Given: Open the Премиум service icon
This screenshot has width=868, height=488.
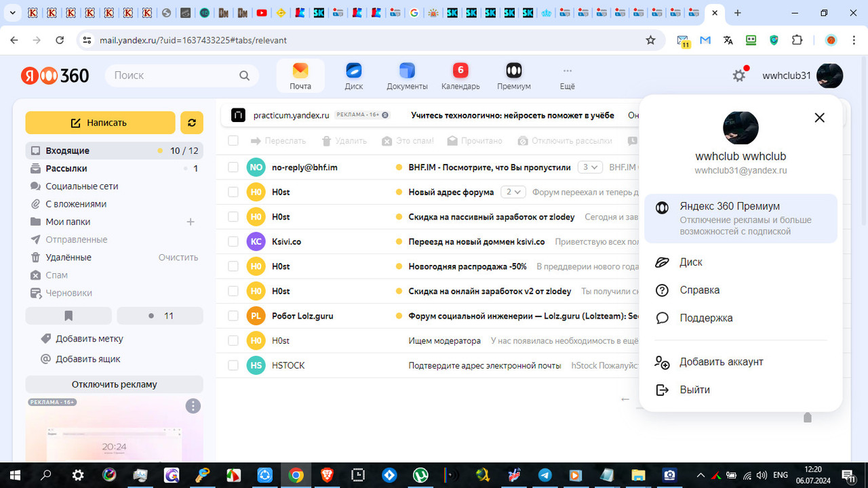Looking at the screenshot, I should point(514,76).
